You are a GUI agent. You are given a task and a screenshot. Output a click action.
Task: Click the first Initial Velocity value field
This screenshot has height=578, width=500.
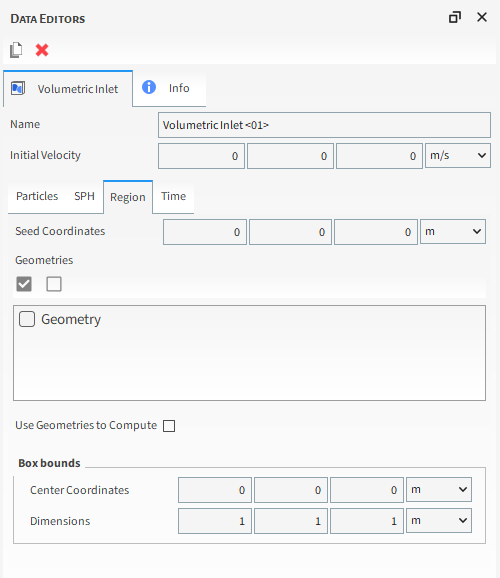click(x=201, y=156)
